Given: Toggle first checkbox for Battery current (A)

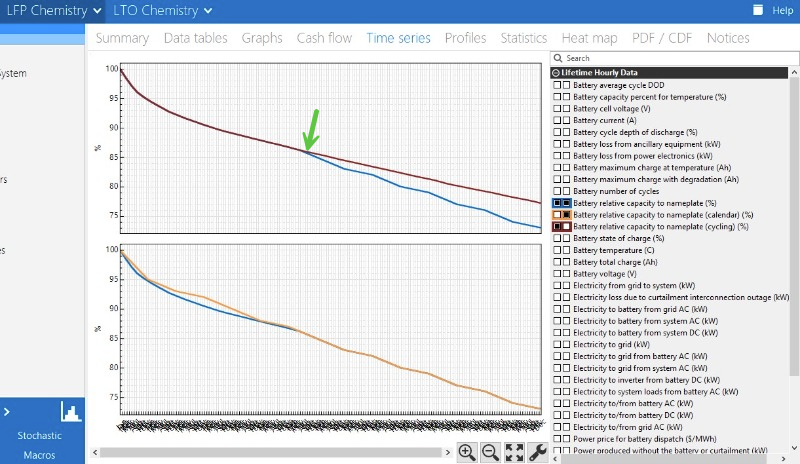Looking at the screenshot, I should tap(557, 120).
